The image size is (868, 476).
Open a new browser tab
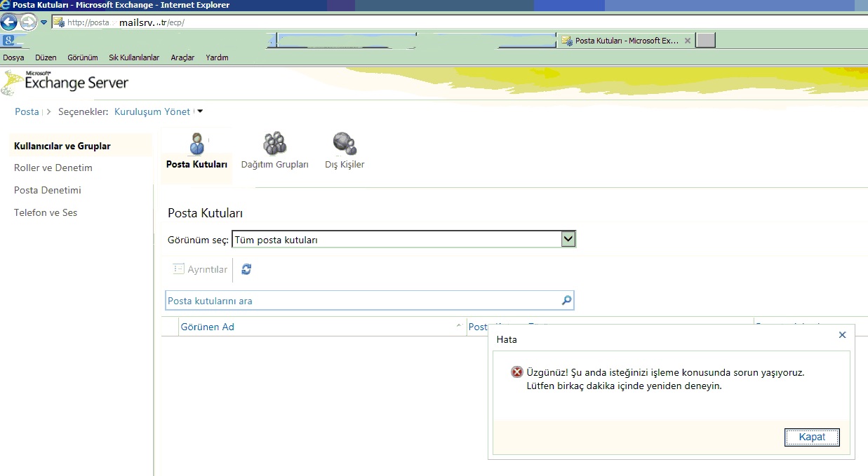point(706,41)
